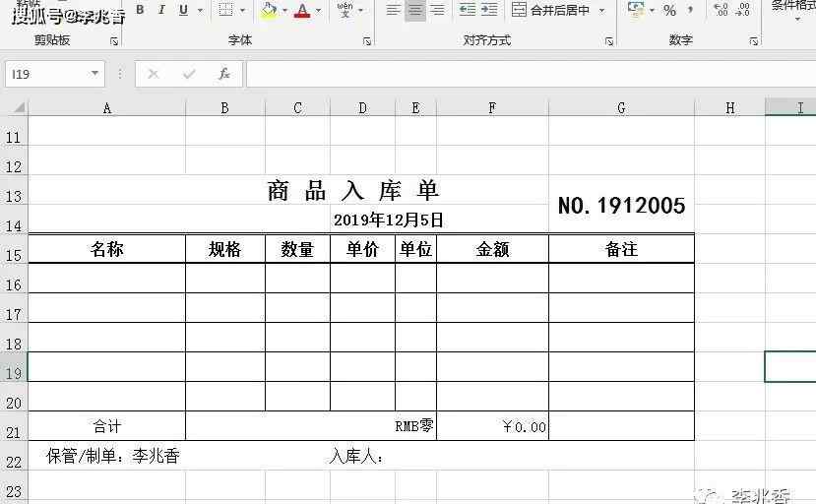Apply comma thousands separator style
The width and height of the screenshot is (816, 504).
[691, 10]
